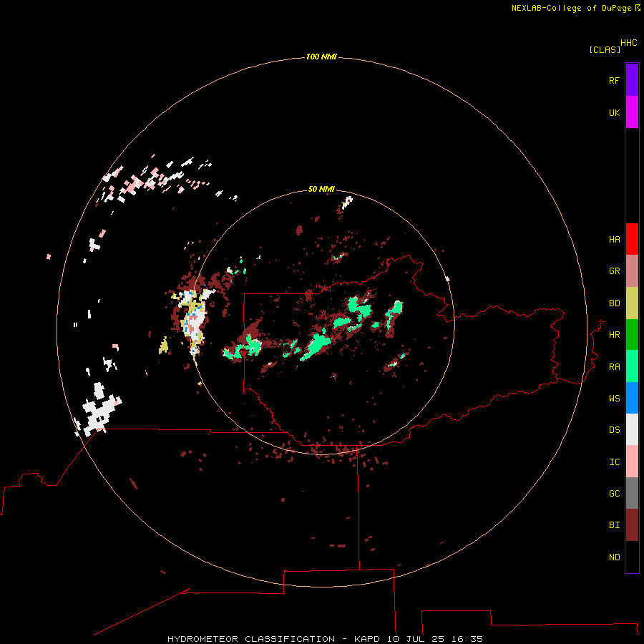Click the RA legend label
Screen dimensions: 644x644
click(x=614, y=366)
